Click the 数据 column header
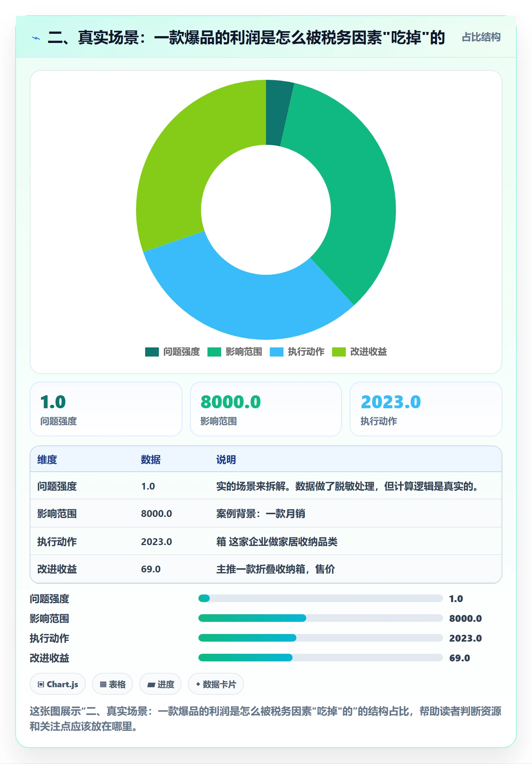 click(x=151, y=460)
